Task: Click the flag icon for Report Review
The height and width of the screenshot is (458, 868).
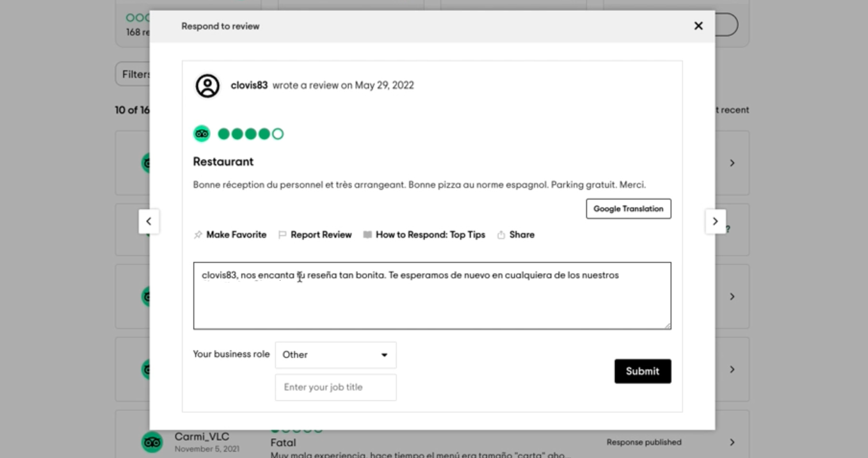Action: coord(282,235)
